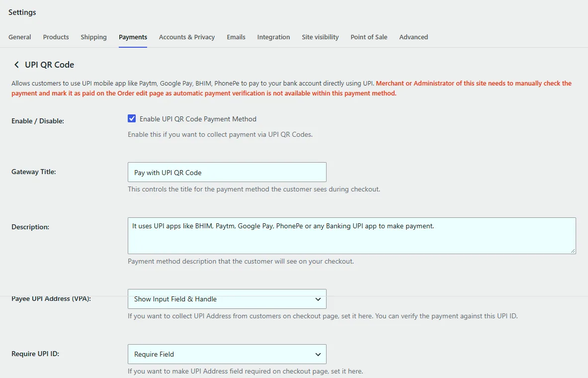Viewport: 588px width, 378px height.
Task: Click 'This controls the title' help text
Action: (254, 189)
